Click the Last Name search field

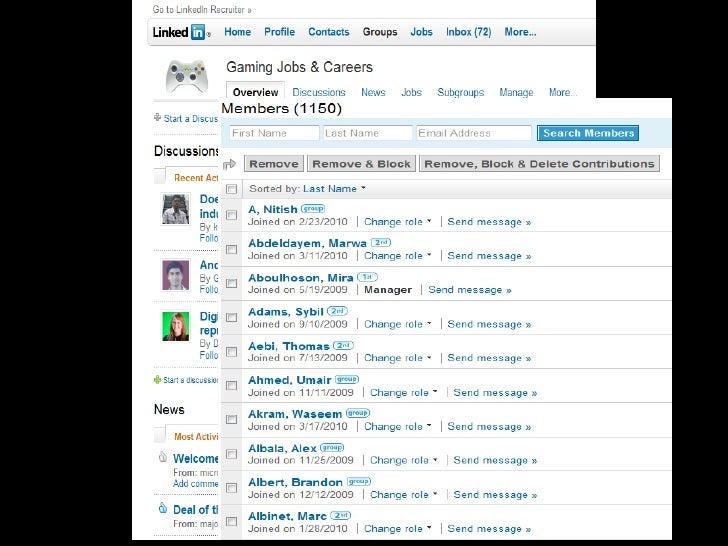[x=367, y=133]
